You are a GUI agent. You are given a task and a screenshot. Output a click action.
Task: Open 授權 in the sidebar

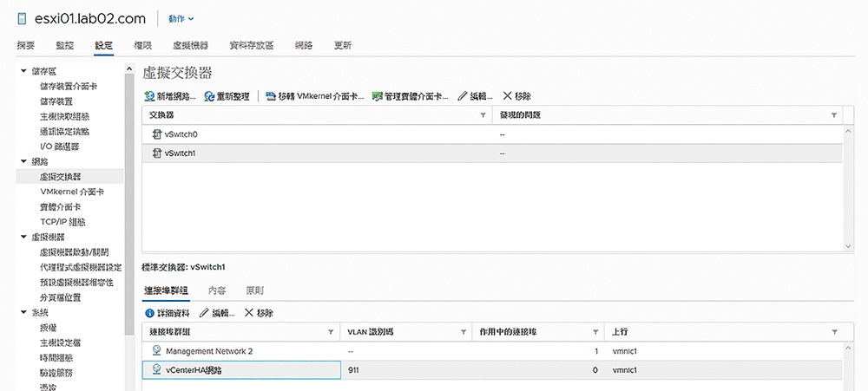(x=48, y=328)
